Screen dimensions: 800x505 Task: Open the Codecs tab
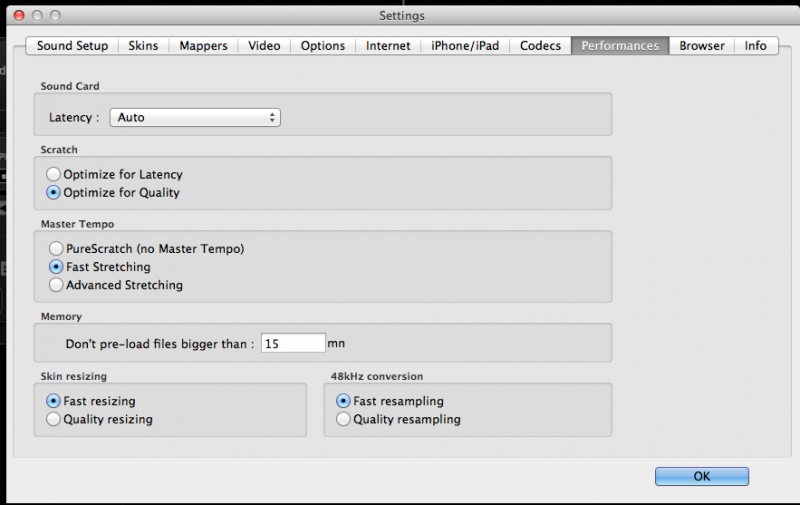click(540, 46)
